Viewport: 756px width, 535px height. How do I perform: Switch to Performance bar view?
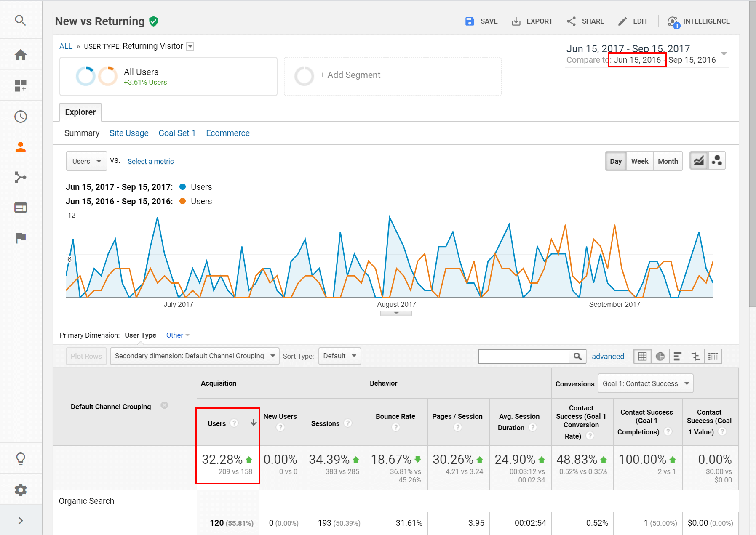click(678, 357)
